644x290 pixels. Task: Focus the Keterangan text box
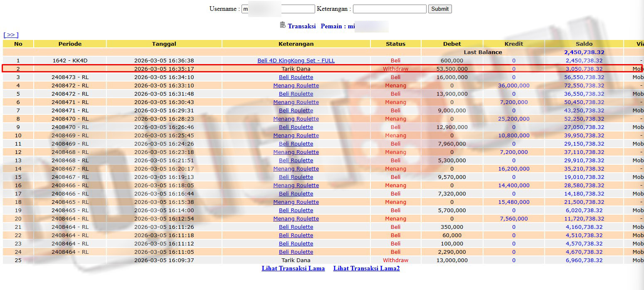click(x=389, y=9)
